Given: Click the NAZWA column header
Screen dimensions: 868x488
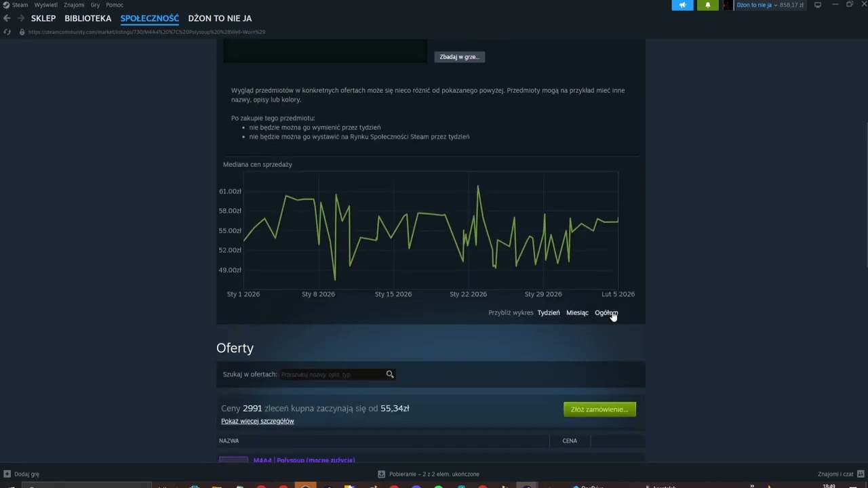Looking at the screenshot, I should coord(229,441).
